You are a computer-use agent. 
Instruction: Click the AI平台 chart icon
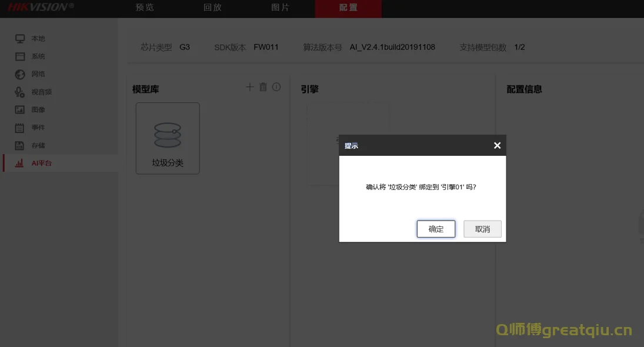[x=20, y=163]
